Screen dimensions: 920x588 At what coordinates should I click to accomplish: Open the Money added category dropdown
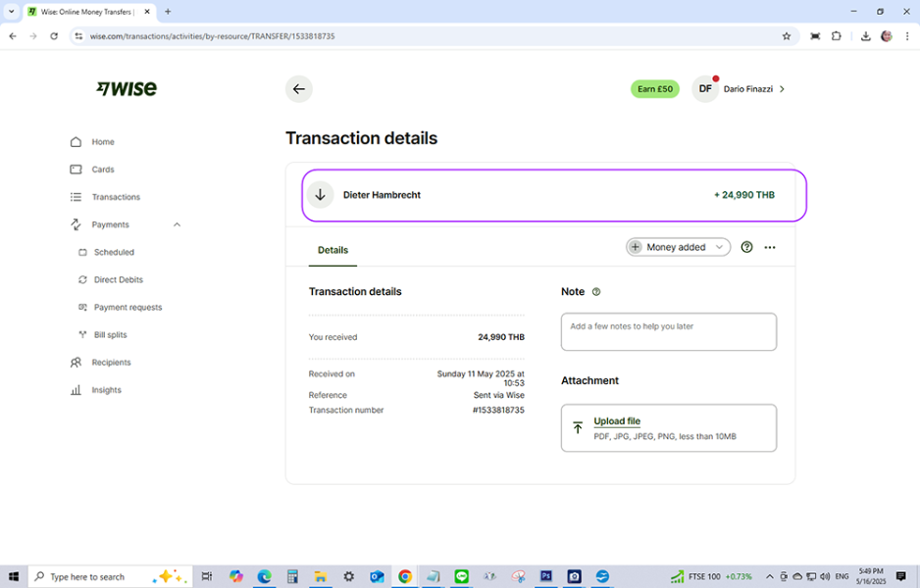point(679,247)
